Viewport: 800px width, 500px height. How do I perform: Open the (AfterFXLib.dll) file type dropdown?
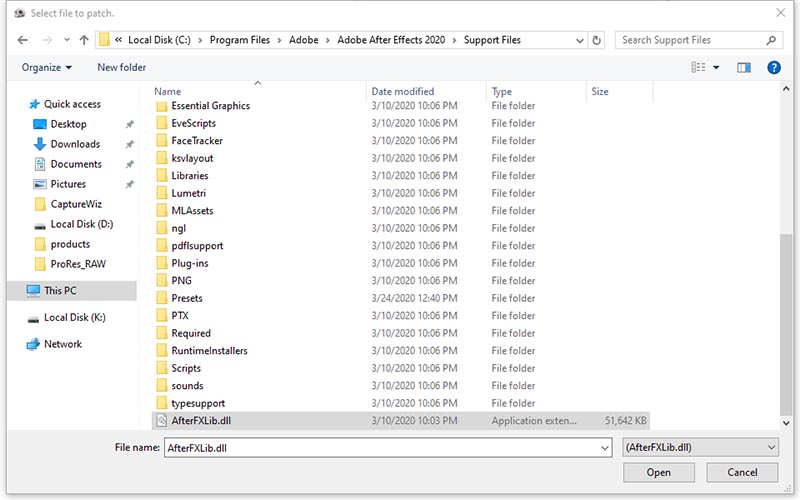[x=701, y=448]
